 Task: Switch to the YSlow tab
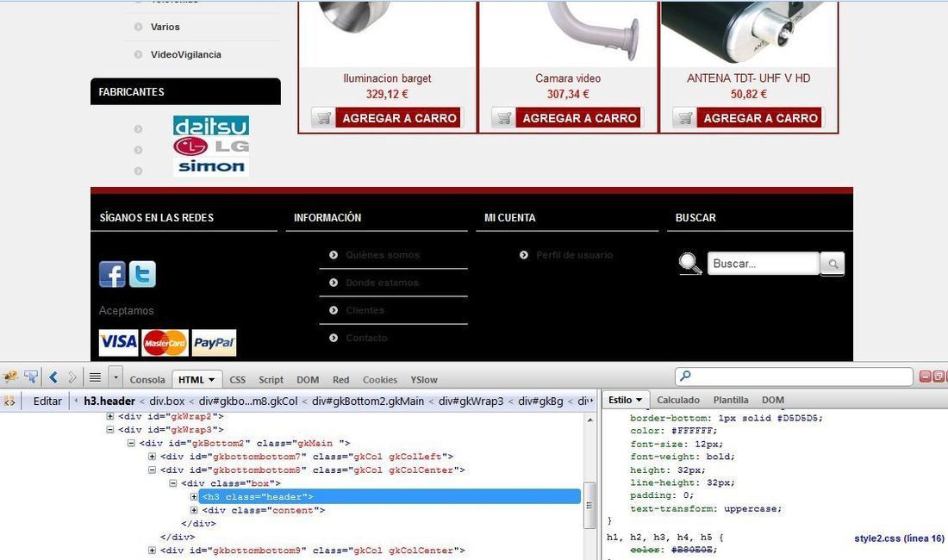[x=424, y=380]
